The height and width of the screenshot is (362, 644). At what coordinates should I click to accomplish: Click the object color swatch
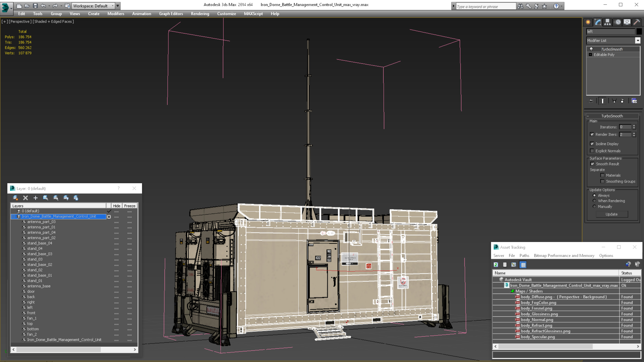(x=639, y=32)
